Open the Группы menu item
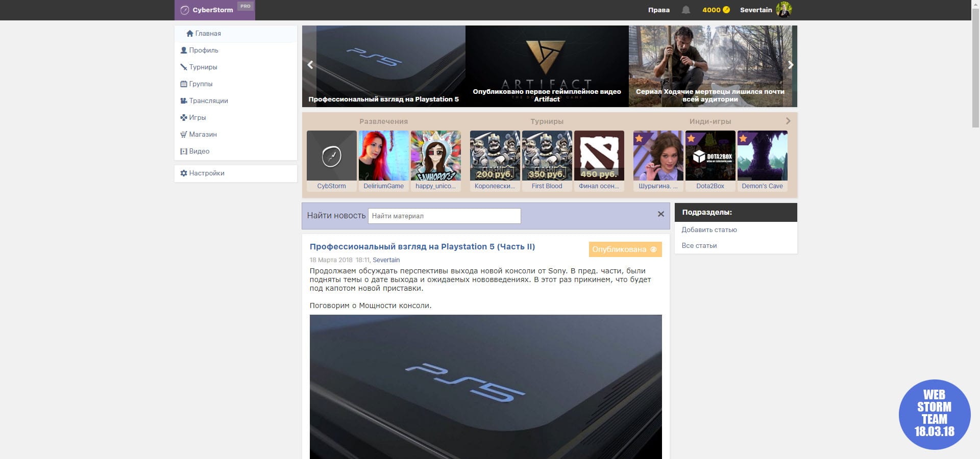The width and height of the screenshot is (980, 459). click(236, 84)
